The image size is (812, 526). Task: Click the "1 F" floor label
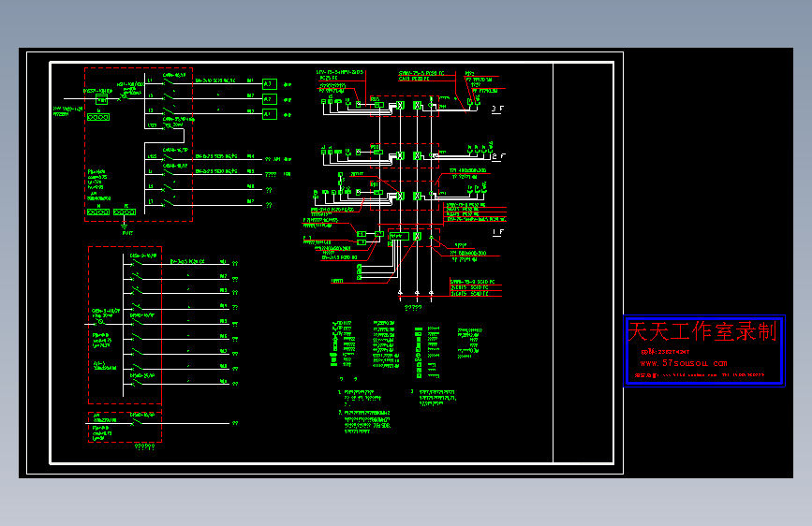tap(497, 232)
